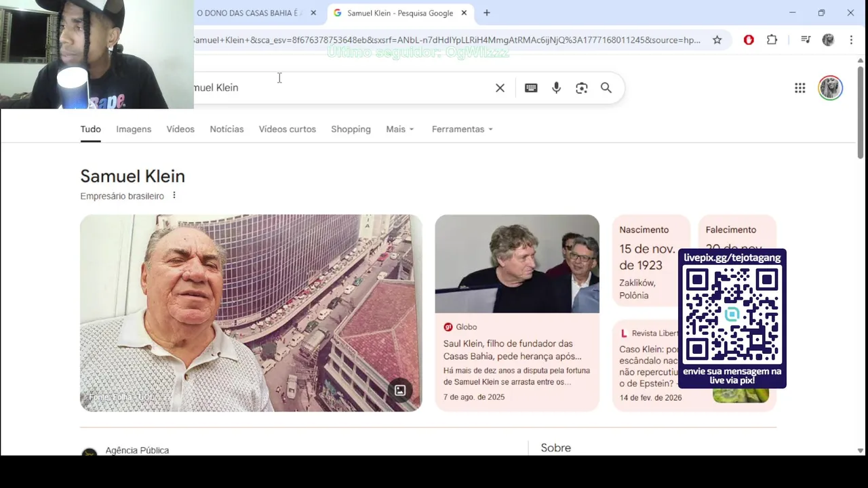Click the Revista Liberta source logo
The height and width of the screenshot is (488, 868).
click(623, 333)
